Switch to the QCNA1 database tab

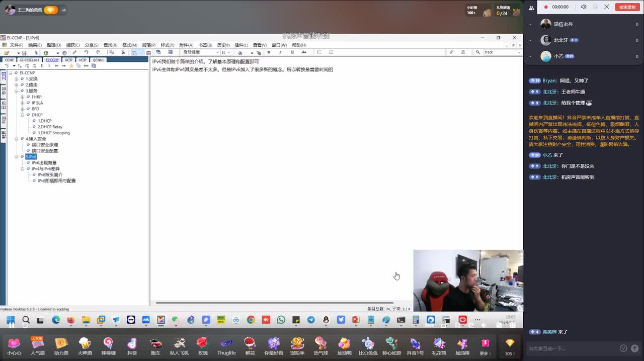point(98,60)
